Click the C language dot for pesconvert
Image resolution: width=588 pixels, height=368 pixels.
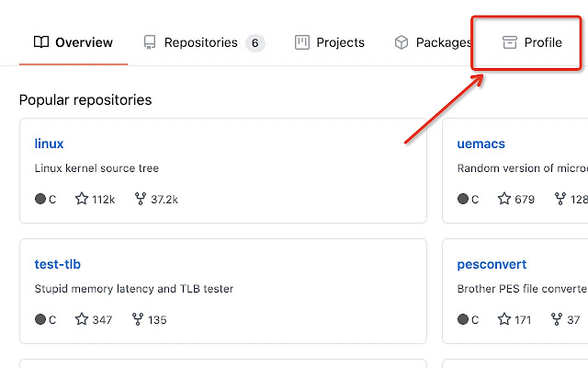pyautogui.click(x=463, y=319)
